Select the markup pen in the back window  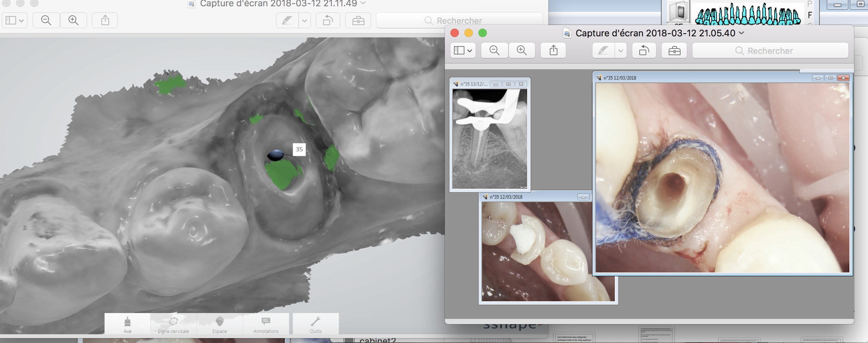287,20
